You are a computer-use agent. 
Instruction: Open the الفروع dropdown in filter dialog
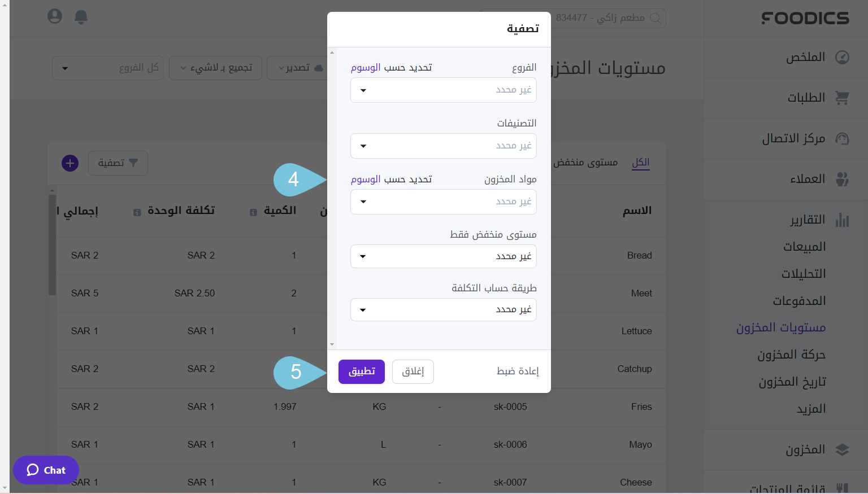pyautogui.click(x=444, y=90)
